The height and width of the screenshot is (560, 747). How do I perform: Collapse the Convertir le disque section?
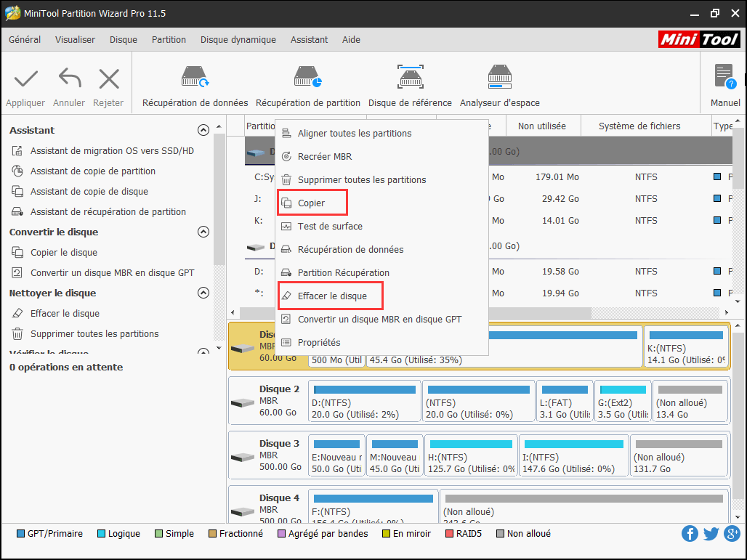point(203,232)
